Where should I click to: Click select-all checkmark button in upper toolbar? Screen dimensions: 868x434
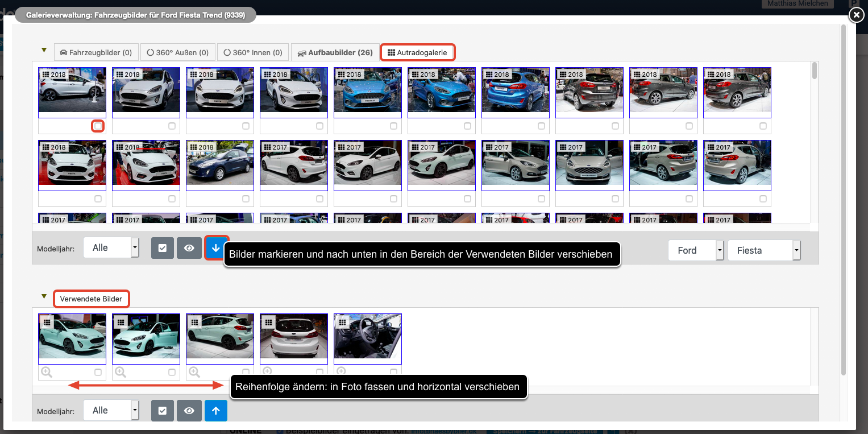coord(162,249)
